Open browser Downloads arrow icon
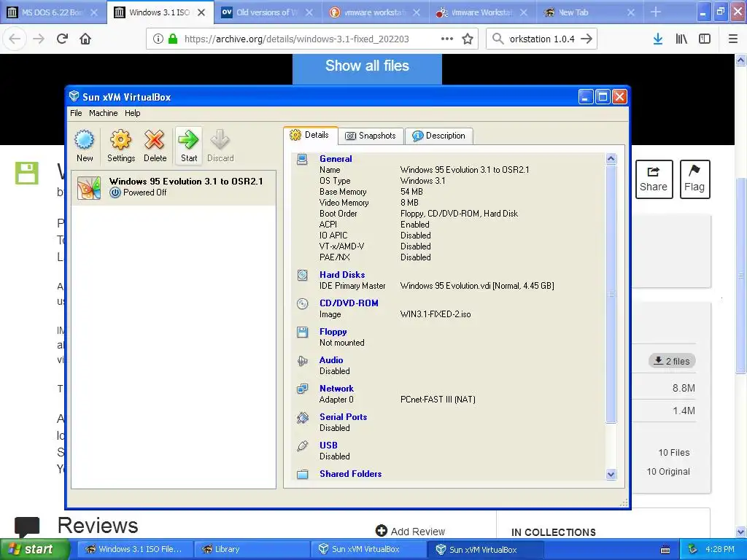Image resolution: width=747 pixels, height=560 pixels. pyautogui.click(x=658, y=39)
